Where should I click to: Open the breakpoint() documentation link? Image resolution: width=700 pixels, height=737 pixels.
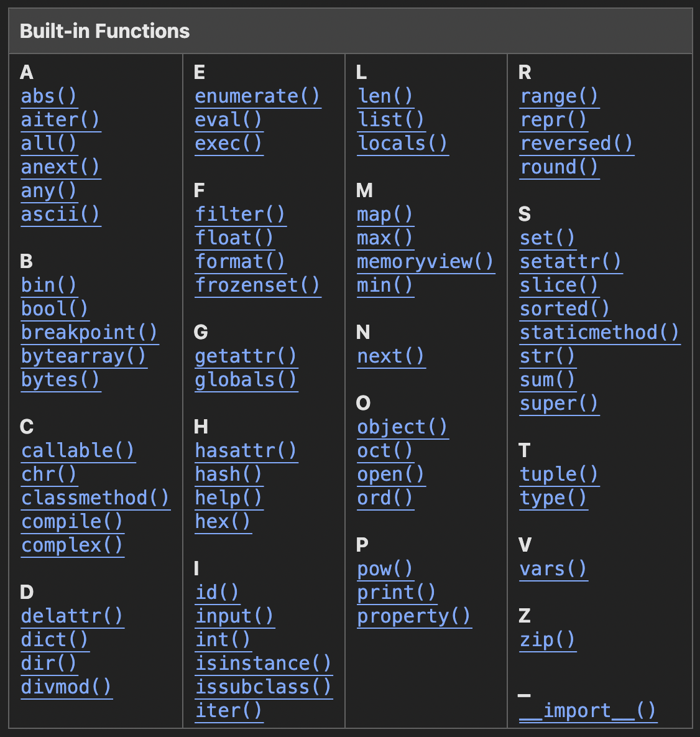pyautogui.click(x=90, y=333)
